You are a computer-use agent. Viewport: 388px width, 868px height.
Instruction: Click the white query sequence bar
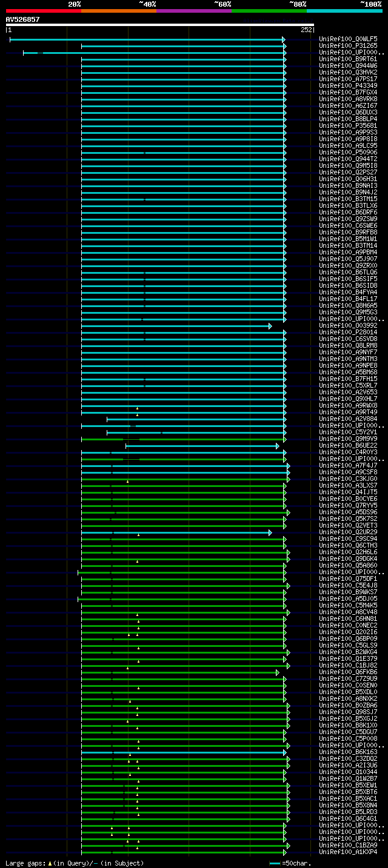point(159,25)
